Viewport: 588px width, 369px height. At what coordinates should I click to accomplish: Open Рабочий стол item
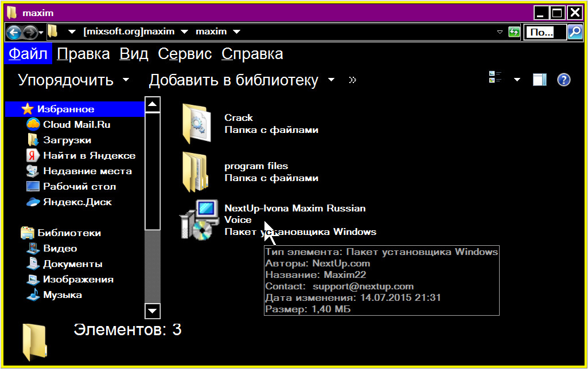pos(80,187)
